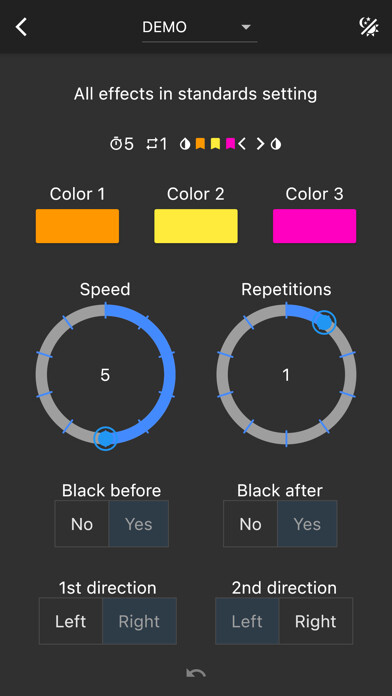Viewport: 392px width, 696px height.
Task: Click the Speed dial knob handle
Action: (x=106, y=438)
